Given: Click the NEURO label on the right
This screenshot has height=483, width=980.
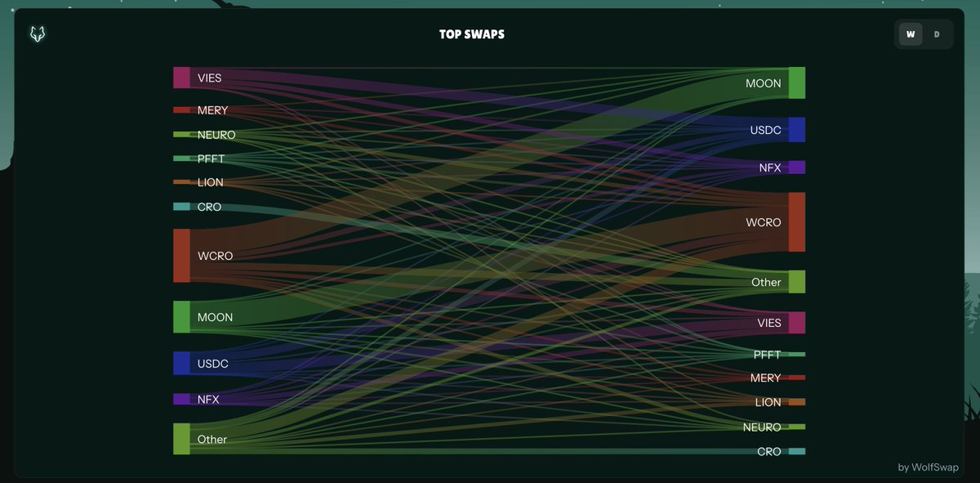Looking at the screenshot, I should [762, 427].
